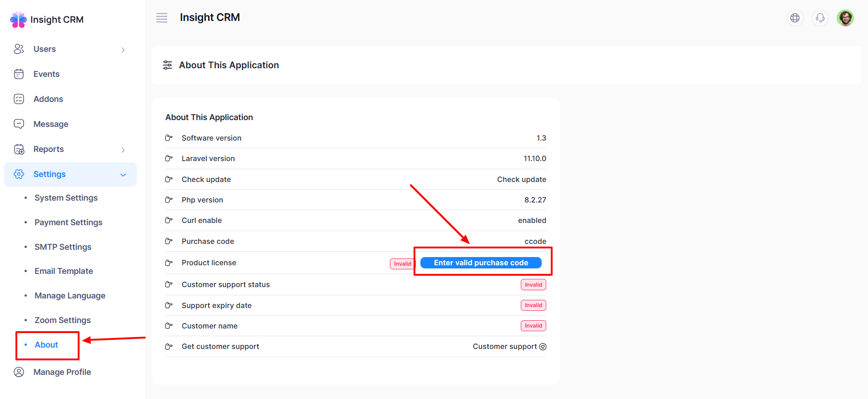Expand the Users submenu chevron
The height and width of the screenshot is (399, 868).
point(123,50)
